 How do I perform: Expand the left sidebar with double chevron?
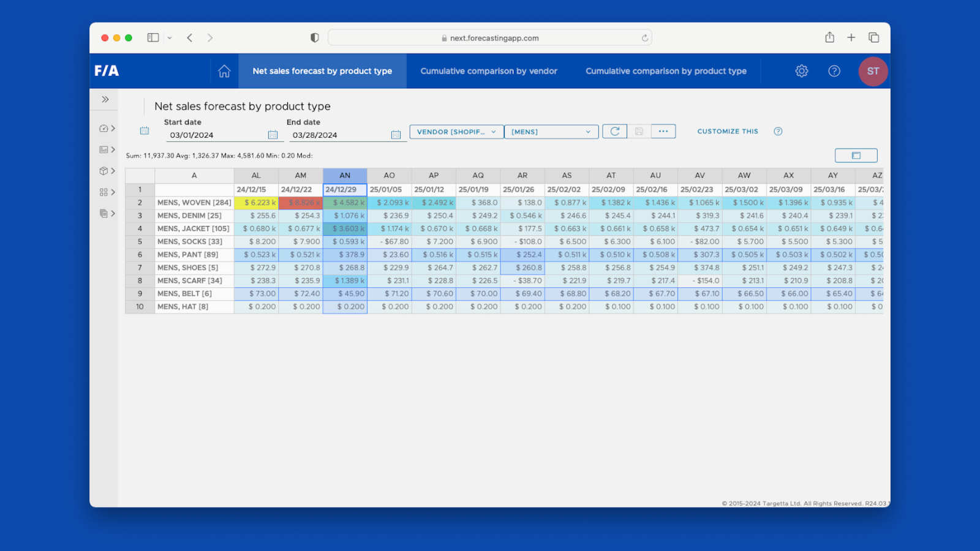pos(105,99)
